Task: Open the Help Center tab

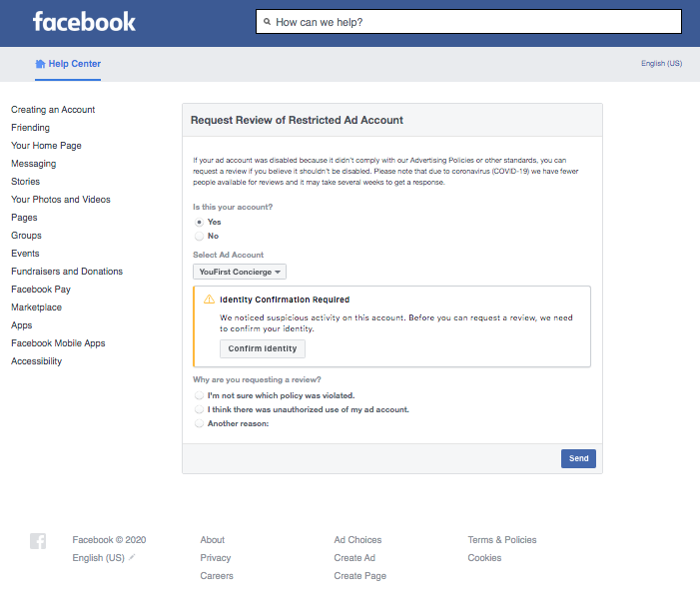Action: [68, 64]
